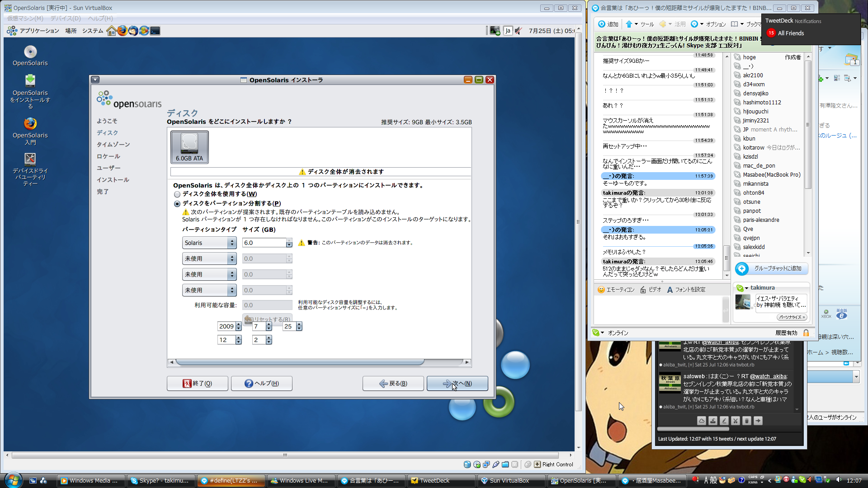Click the VirtualBox hard disk status icon
Viewport: 868px width, 488px height.
point(467,464)
